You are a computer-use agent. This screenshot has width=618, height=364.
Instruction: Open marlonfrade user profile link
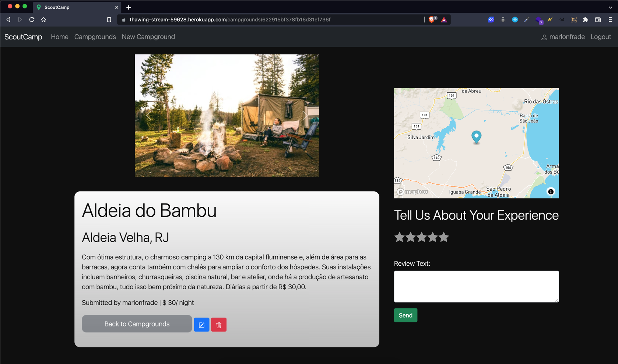tap(563, 37)
